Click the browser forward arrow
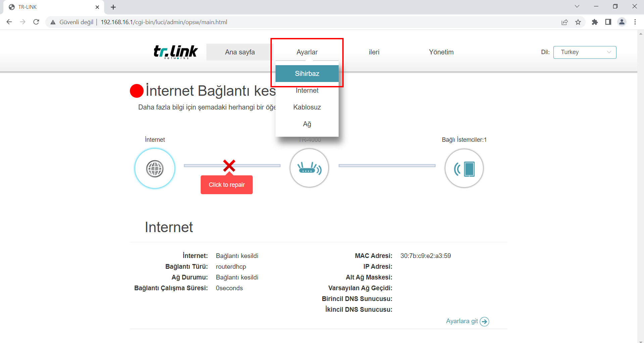 22,22
